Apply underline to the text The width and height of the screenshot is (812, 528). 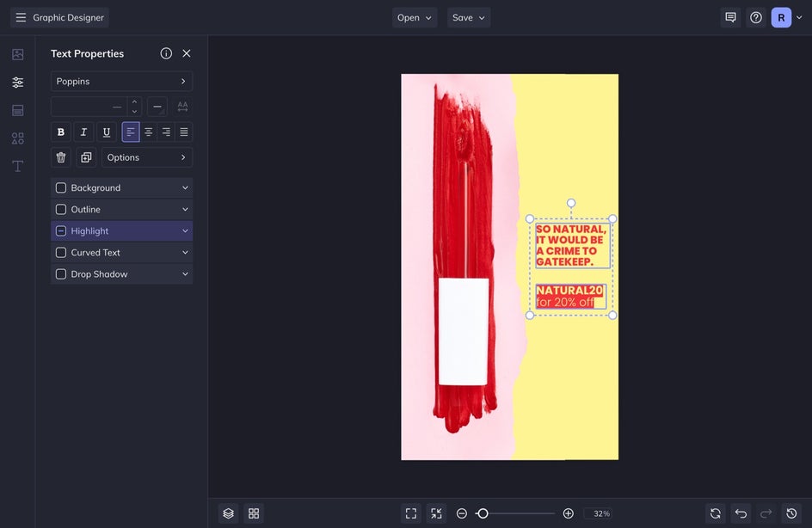107,132
